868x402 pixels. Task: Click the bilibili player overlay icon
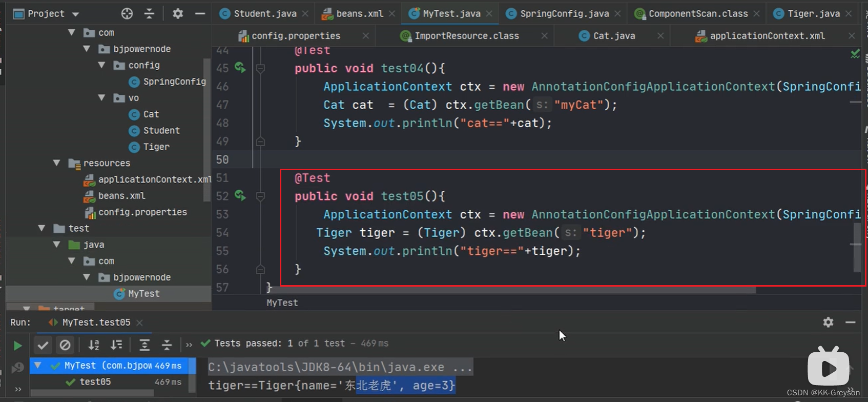pos(828,366)
